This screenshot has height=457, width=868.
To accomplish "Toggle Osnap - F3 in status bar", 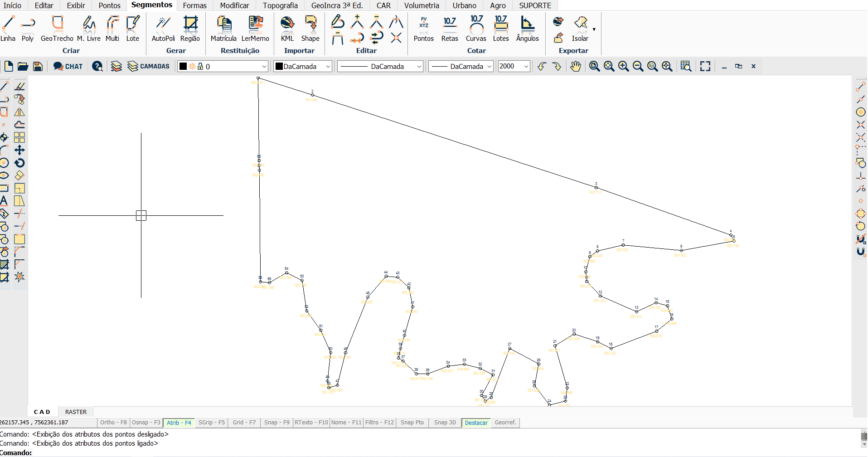I will 146,423.
